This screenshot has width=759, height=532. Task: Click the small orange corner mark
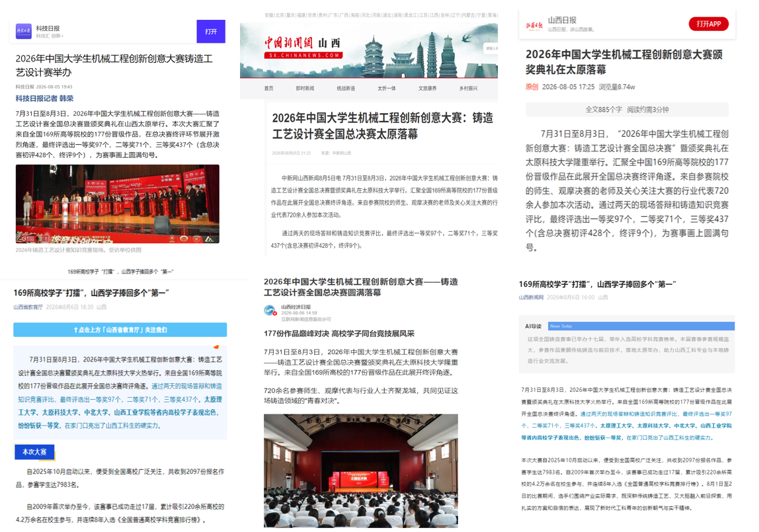click(x=216, y=347)
